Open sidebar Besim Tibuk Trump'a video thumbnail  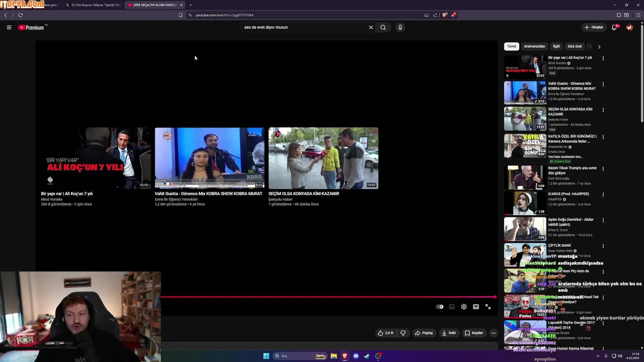pyautogui.click(x=525, y=177)
